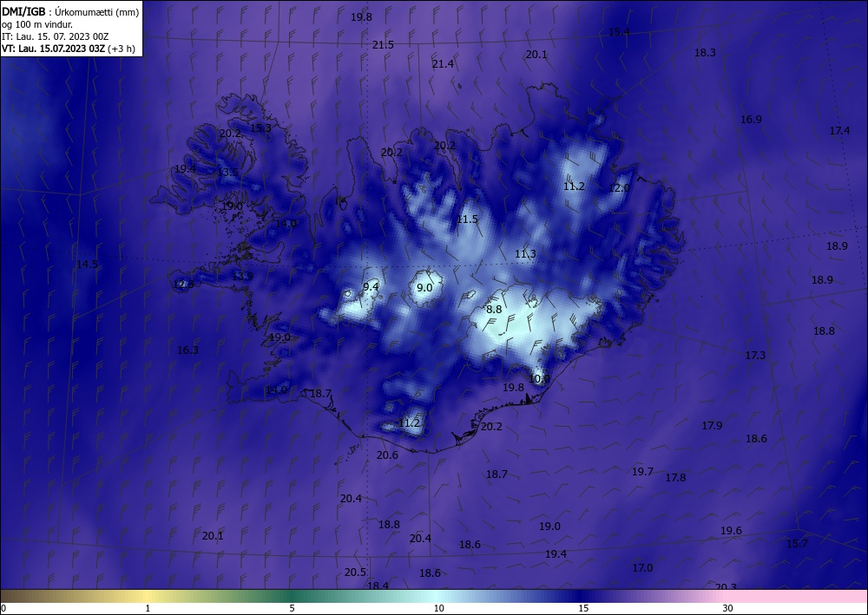
Task: Click the '17.9' value label
Action: pos(712,425)
